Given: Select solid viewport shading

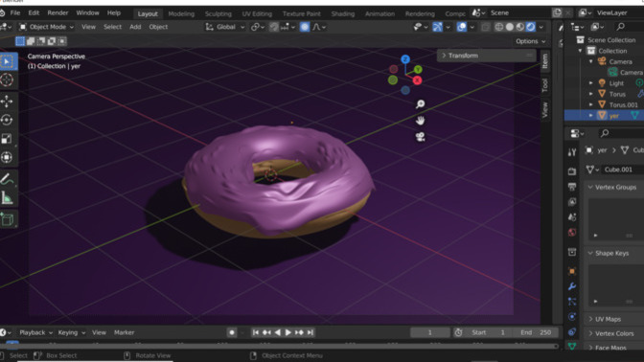Looking at the screenshot, I should click(x=510, y=27).
